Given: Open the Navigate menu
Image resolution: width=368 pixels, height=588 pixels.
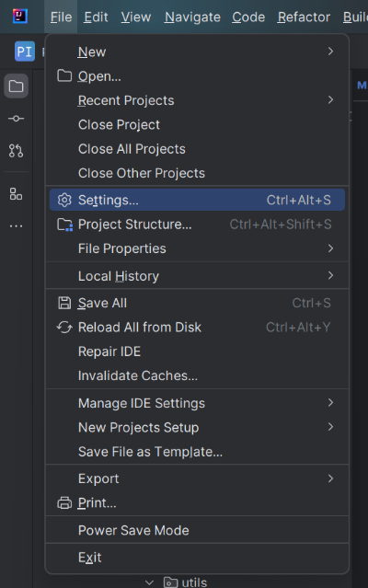Looking at the screenshot, I should click(x=192, y=17).
